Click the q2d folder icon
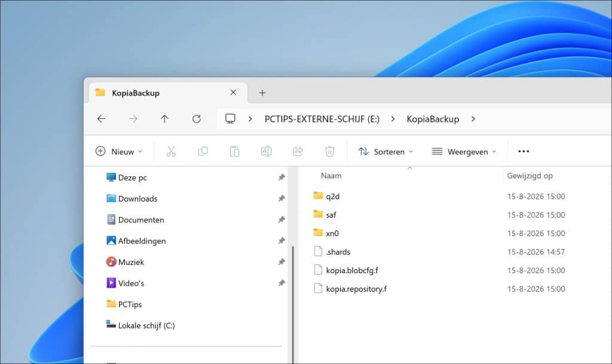 click(x=318, y=195)
